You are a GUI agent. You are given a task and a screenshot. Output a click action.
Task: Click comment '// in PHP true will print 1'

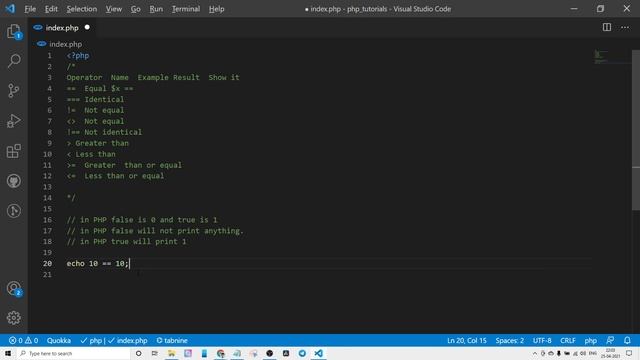pos(126,241)
